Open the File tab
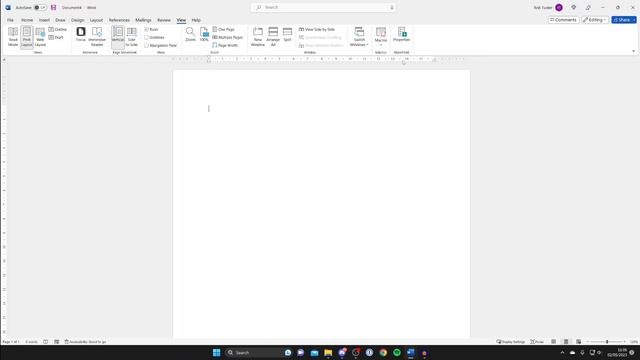This screenshot has height=360, width=640. coord(10,20)
